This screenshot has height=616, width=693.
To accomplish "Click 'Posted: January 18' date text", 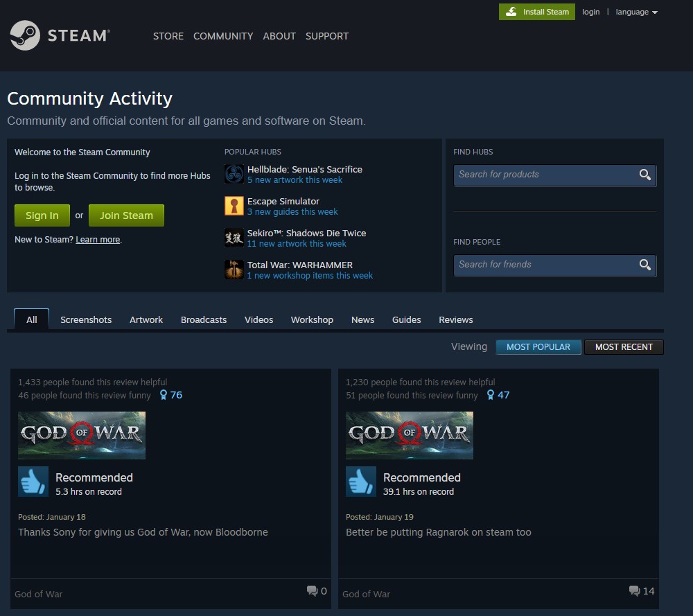I will 52,517.
